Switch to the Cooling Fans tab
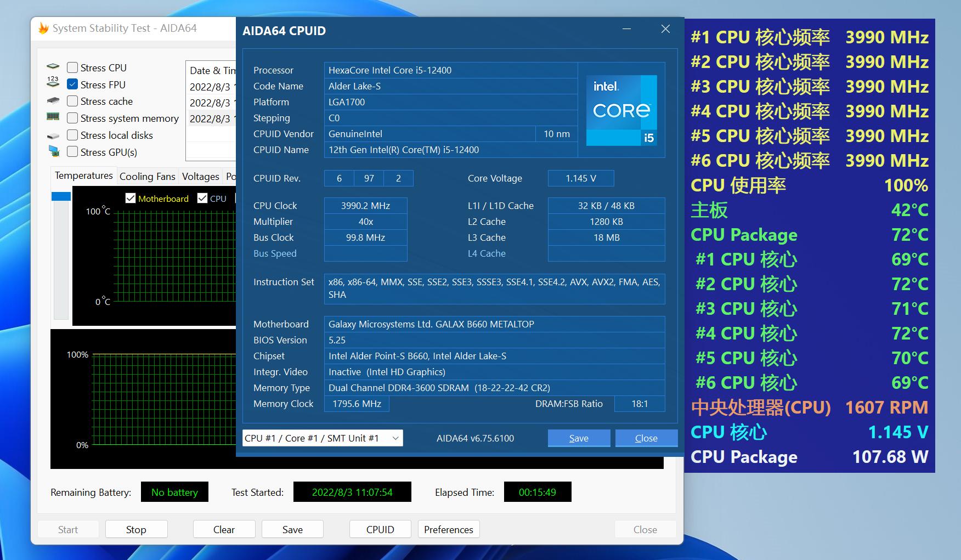This screenshot has width=961, height=560. point(147,177)
